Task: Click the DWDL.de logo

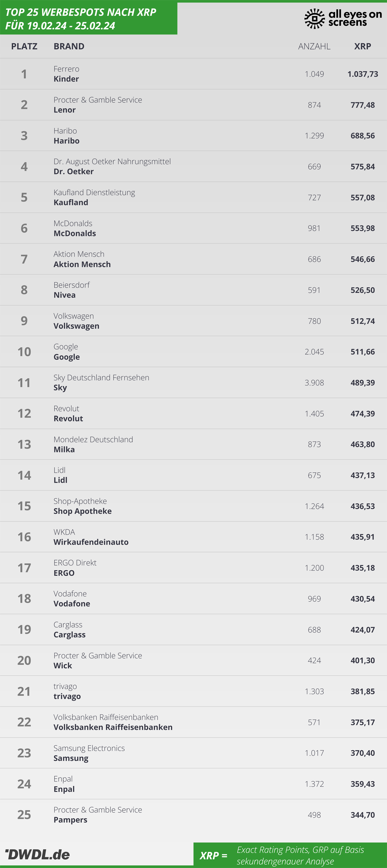Action: [x=37, y=854]
